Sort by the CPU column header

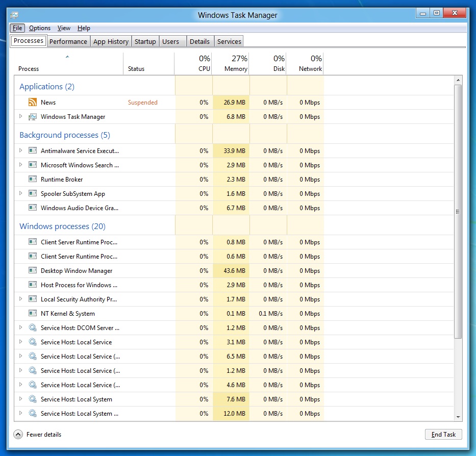click(193, 63)
